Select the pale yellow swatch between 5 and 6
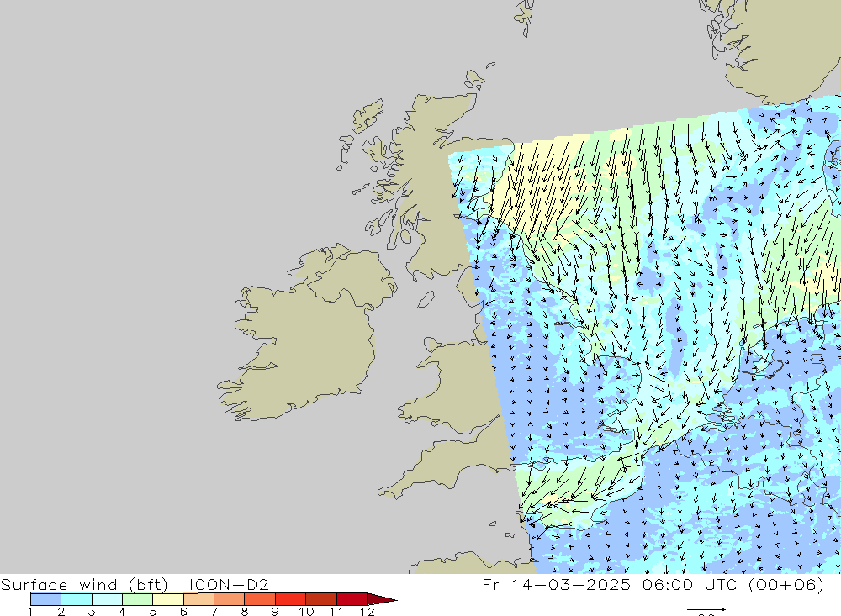Image resolution: width=841 pixels, height=616 pixels. click(x=168, y=599)
